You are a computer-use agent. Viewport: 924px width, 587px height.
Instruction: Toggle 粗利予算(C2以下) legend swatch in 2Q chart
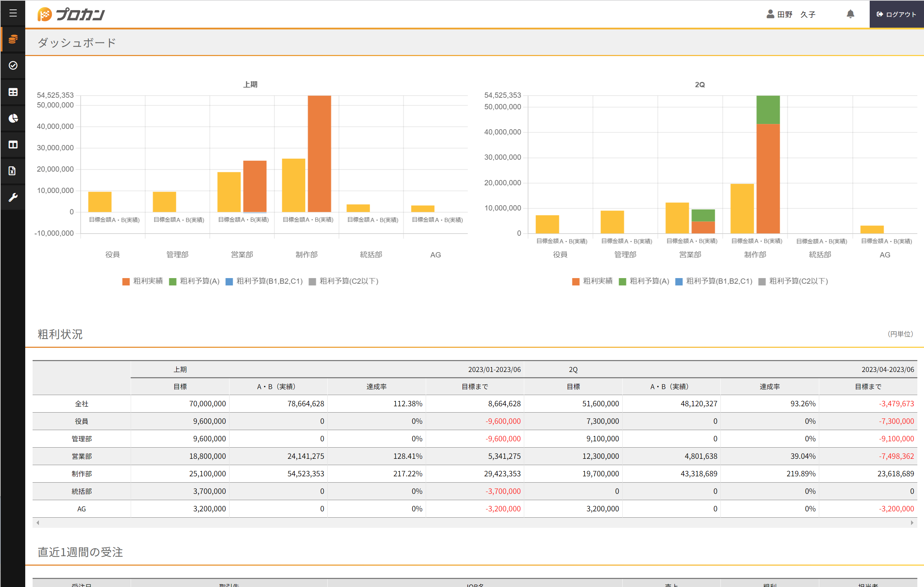762,282
